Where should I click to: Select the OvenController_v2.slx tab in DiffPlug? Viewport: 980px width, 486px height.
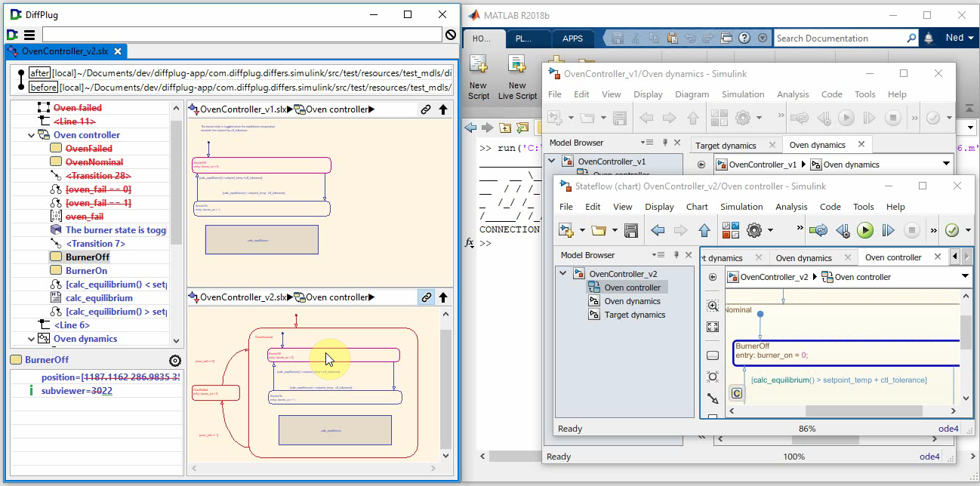coord(65,51)
